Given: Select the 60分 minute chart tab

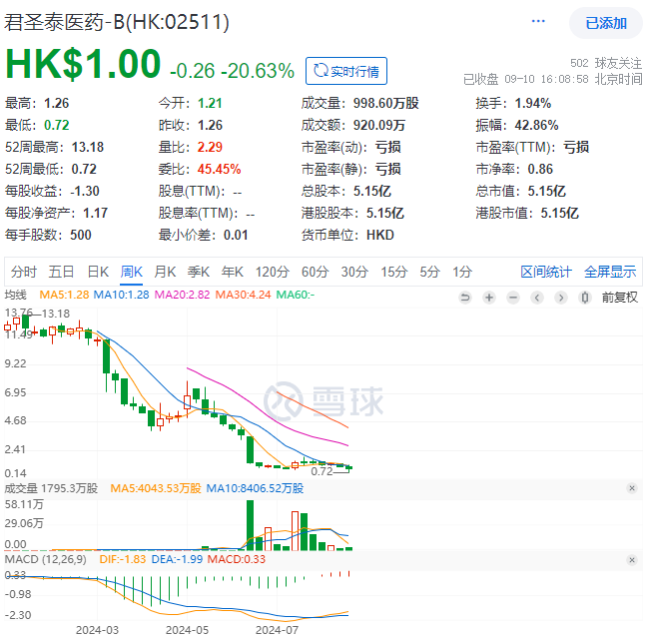Looking at the screenshot, I should click(315, 272).
